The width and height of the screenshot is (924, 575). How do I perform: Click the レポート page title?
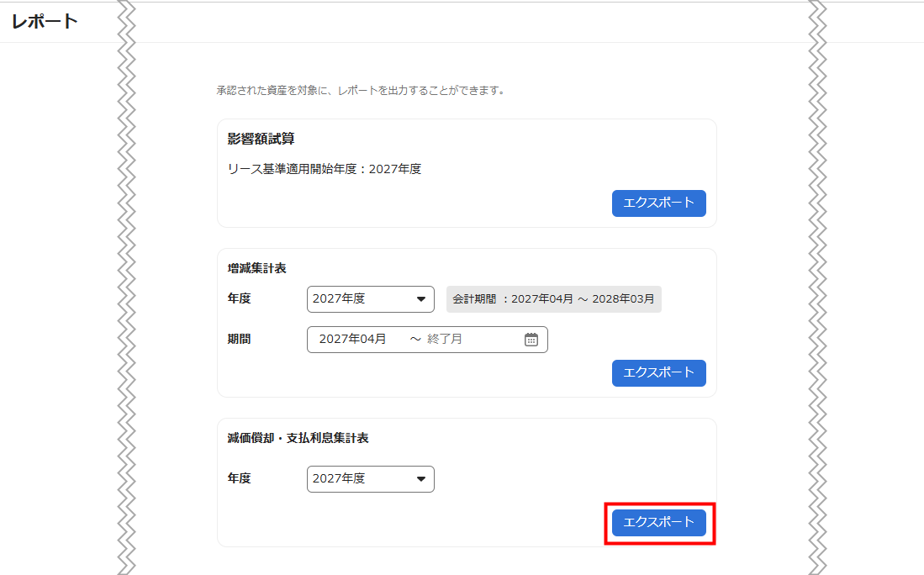tap(45, 22)
